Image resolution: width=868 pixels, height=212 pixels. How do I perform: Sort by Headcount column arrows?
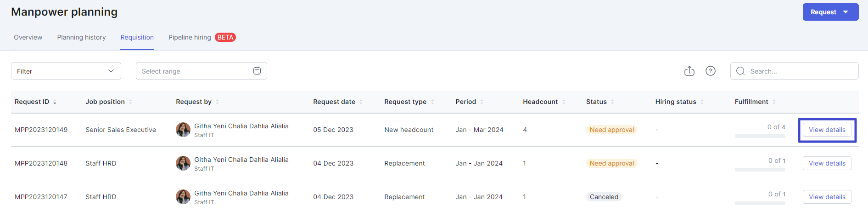click(x=564, y=102)
